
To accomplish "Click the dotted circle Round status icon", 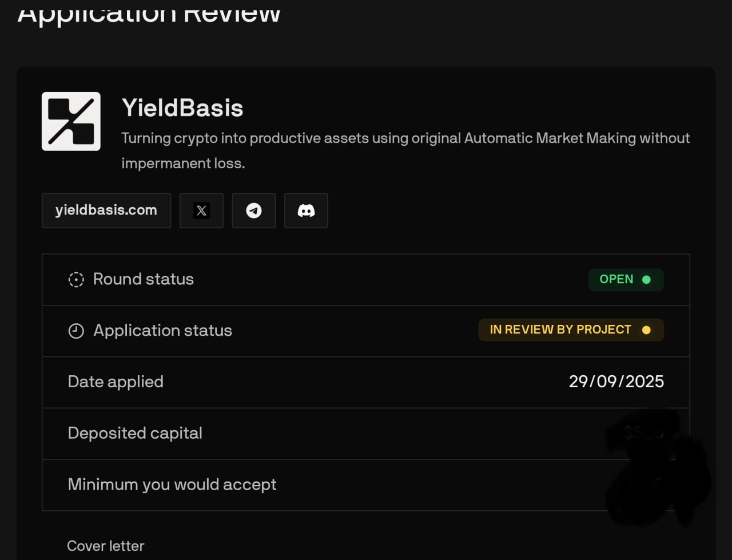I will coord(76,279).
